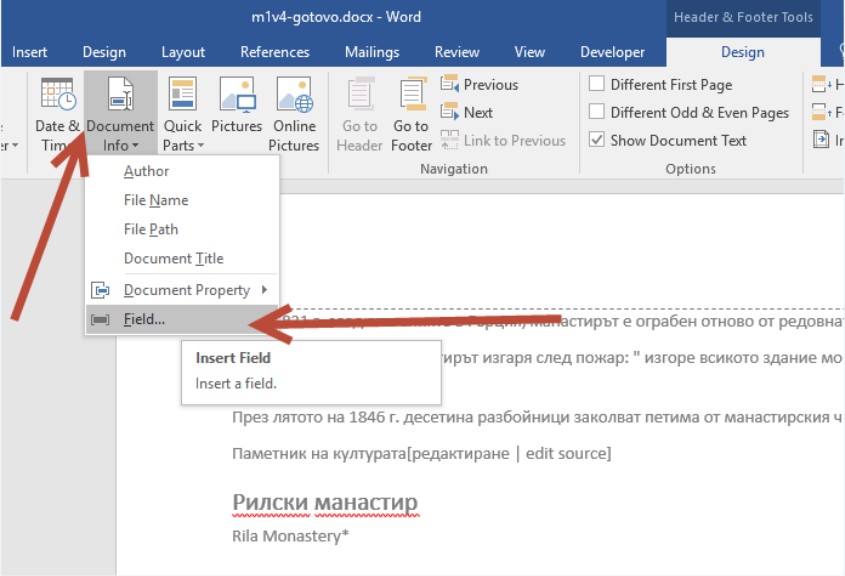Uncheck Show Document Text option
This screenshot has height=576, width=845.
597,141
